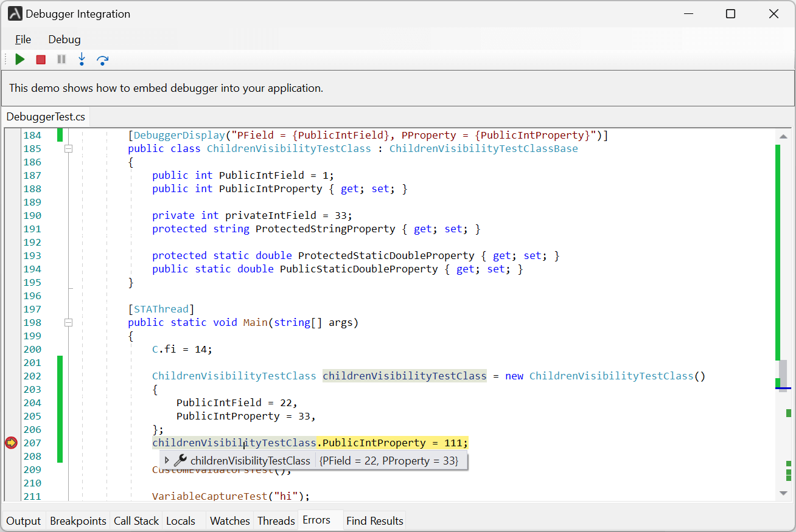The height and width of the screenshot is (532, 796).
Task: Pause execution with the pause icon
Action: click(61, 60)
